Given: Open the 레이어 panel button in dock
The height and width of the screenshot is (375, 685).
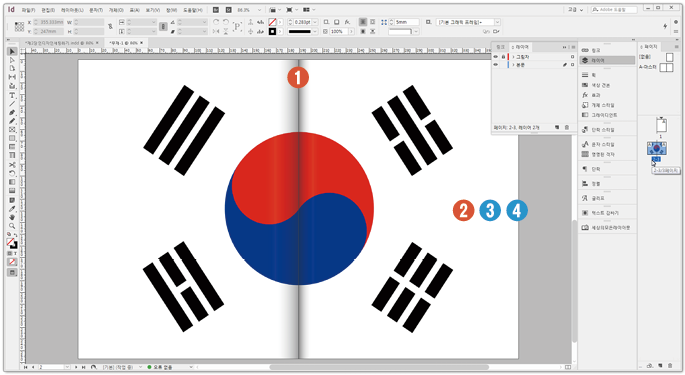Looking at the screenshot, I should coord(607,60).
